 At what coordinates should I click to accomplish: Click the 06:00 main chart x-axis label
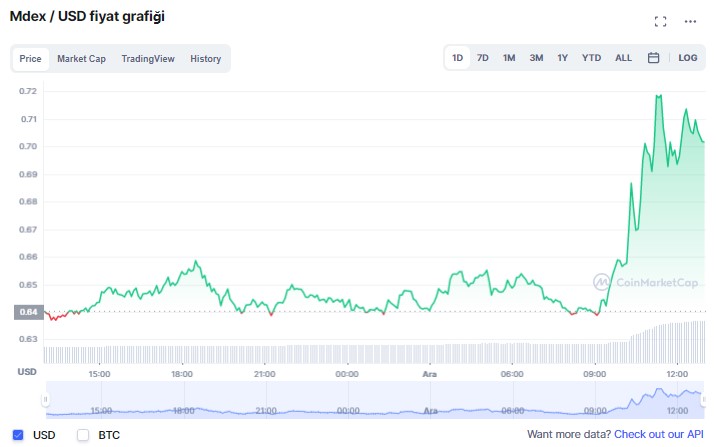[x=512, y=374]
